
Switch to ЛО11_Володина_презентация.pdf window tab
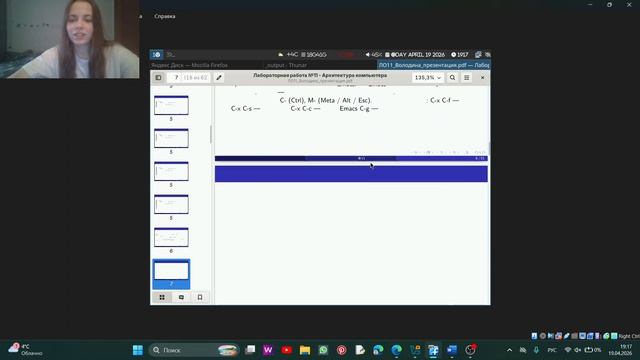(x=434, y=65)
